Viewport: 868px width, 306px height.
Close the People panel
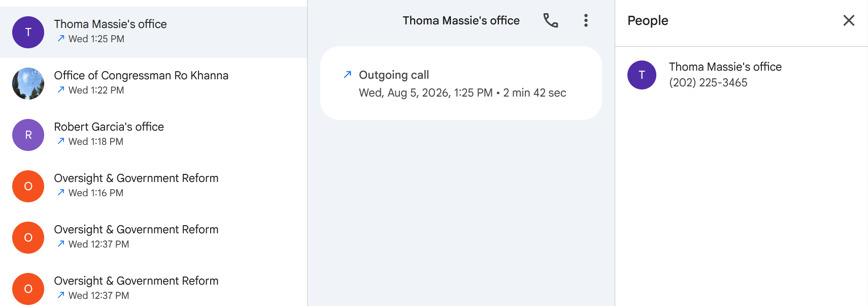pos(849,20)
